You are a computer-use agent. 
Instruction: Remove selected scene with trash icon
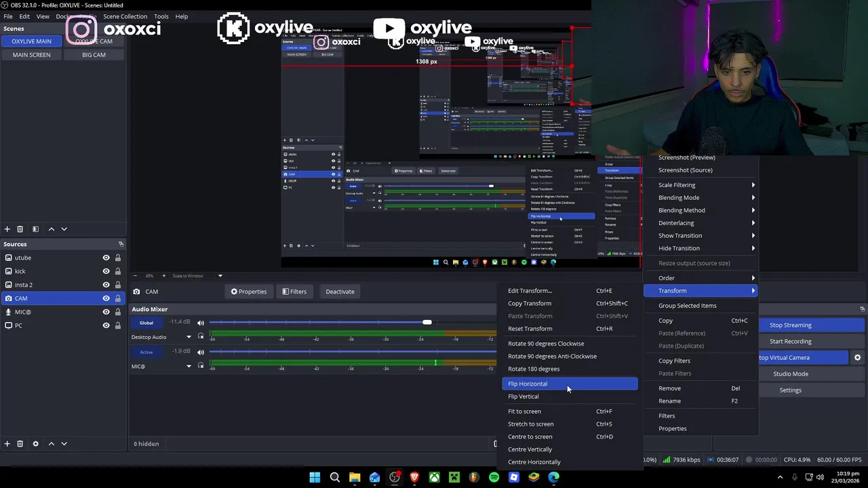pos(20,229)
